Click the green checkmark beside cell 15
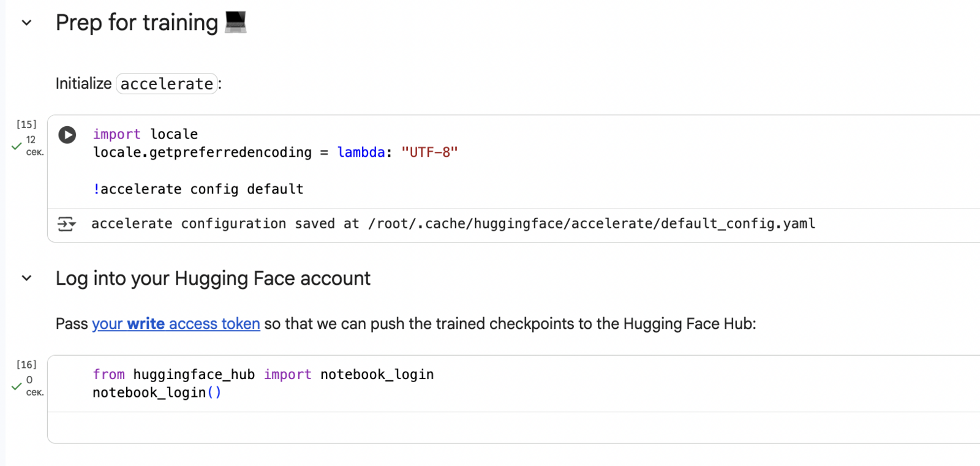The height and width of the screenshot is (466, 980). (17, 146)
